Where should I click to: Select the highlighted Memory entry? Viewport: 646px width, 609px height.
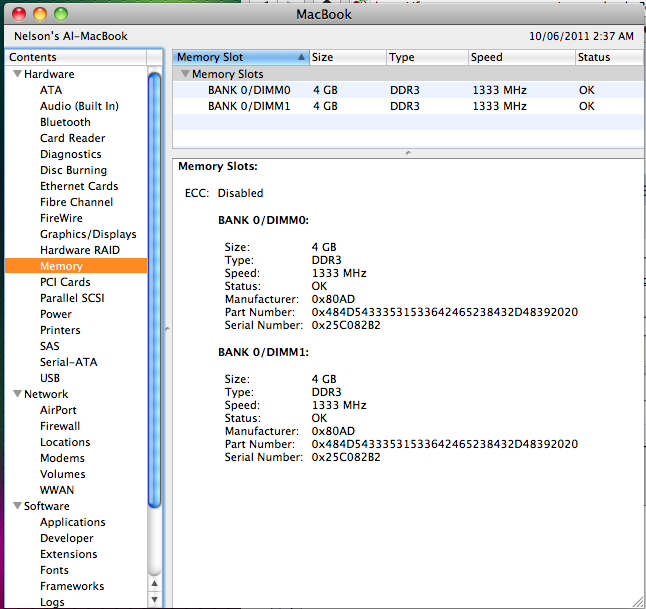coord(76,266)
